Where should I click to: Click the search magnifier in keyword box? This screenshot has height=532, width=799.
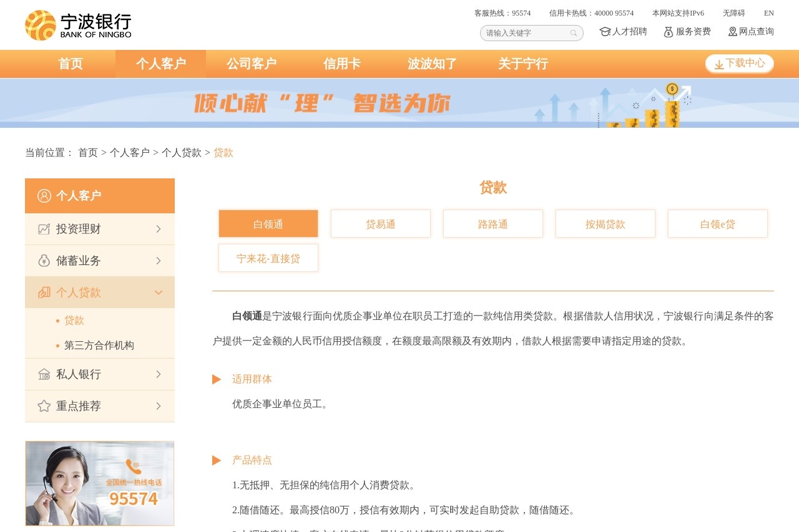click(x=573, y=32)
